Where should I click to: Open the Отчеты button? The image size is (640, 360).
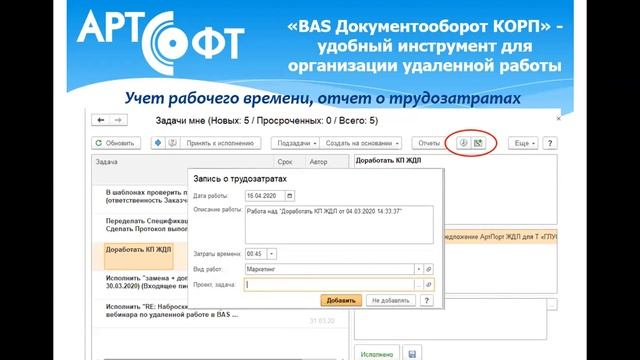[x=429, y=143]
